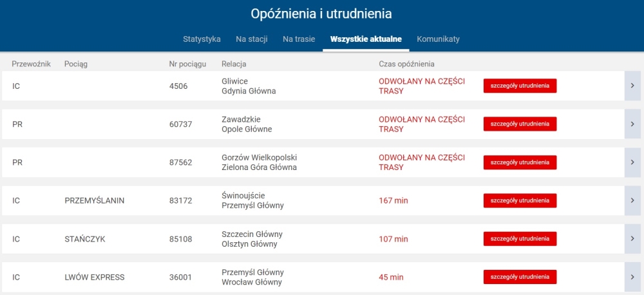Expand row chevron for train 60737
The height and width of the screenshot is (295, 644).
click(632, 124)
